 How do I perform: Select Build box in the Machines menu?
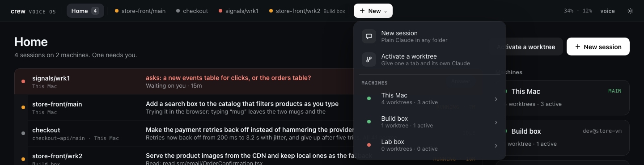point(429,122)
